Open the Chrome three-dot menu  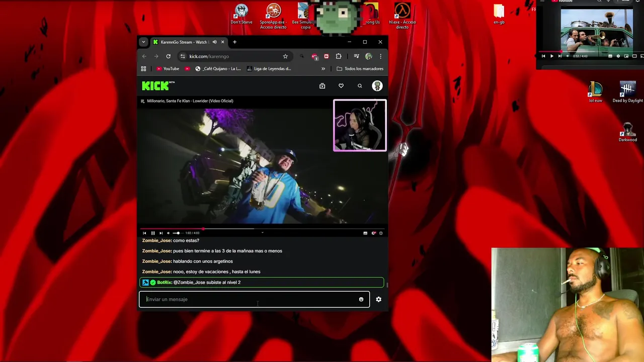tap(380, 56)
